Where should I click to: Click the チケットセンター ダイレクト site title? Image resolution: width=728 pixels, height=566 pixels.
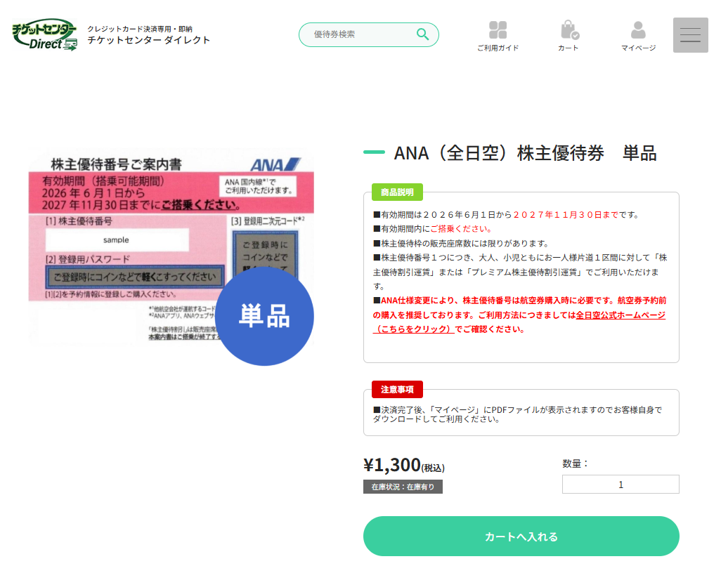coord(148,40)
